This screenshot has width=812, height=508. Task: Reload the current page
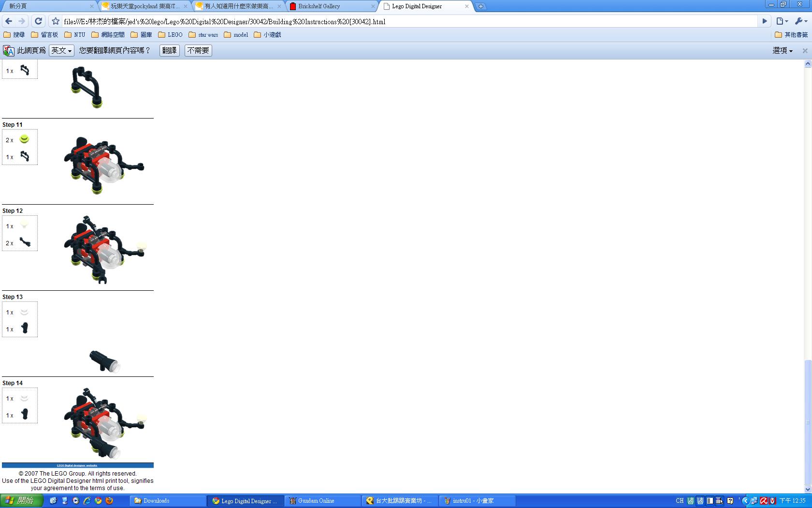click(38, 21)
